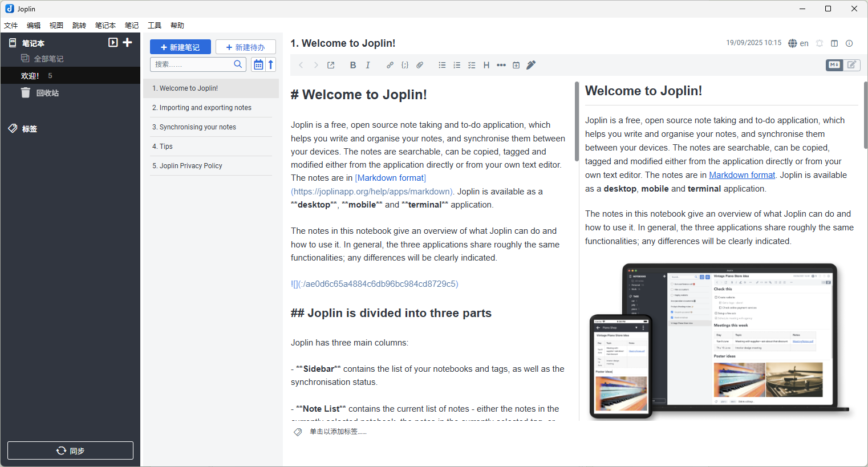Image resolution: width=868 pixels, height=467 pixels.
Task: Apply heading formatting with the H icon
Action: point(486,64)
